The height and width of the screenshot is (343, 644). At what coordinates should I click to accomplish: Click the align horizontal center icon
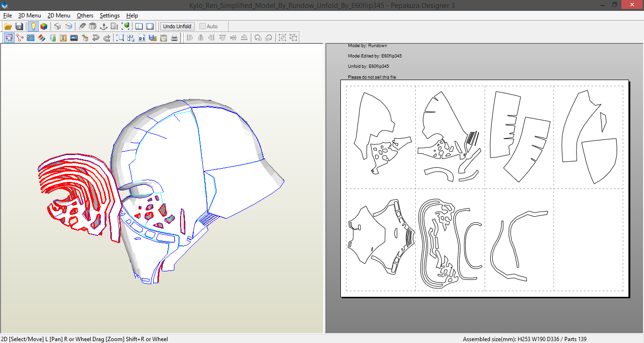201,38
